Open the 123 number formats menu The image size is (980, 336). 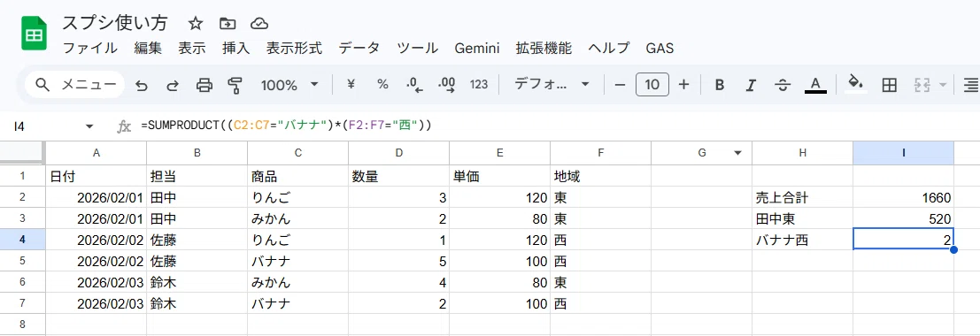(x=479, y=84)
